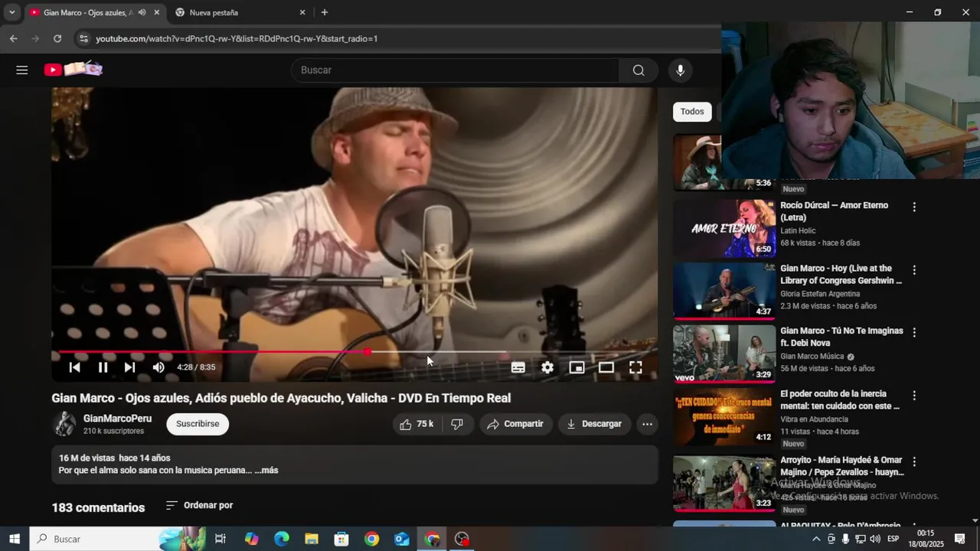The image size is (980, 551).
Task: Open a new browser tab
Action: click(x=325, y=13)
